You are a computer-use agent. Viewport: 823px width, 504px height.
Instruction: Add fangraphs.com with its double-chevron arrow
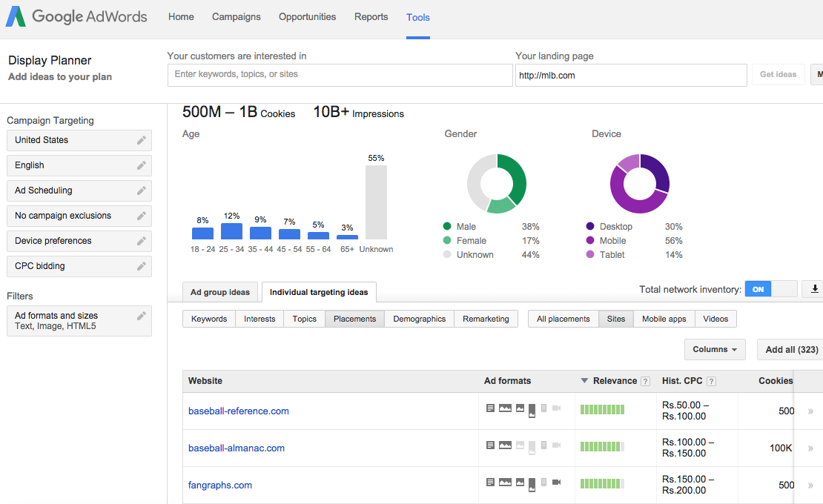pyautogui.click(x=810, y=485)
